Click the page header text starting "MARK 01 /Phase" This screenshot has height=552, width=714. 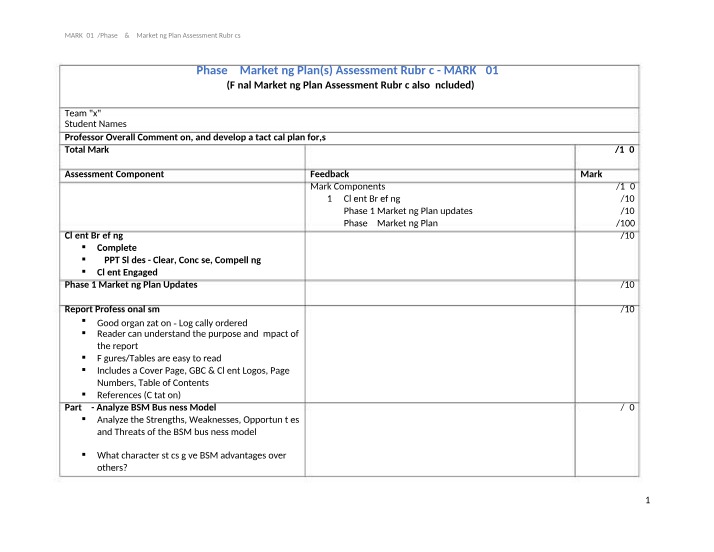(153, 36)
